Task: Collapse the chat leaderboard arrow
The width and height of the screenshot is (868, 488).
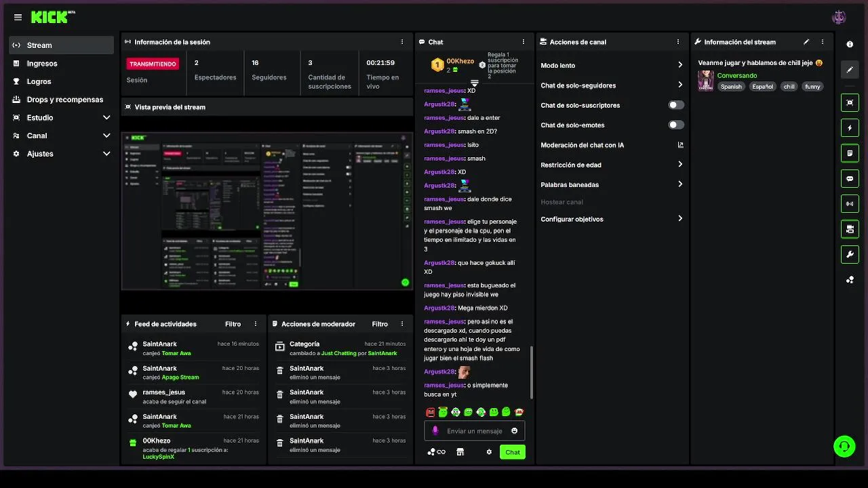Action: click(x=475, y=83)
